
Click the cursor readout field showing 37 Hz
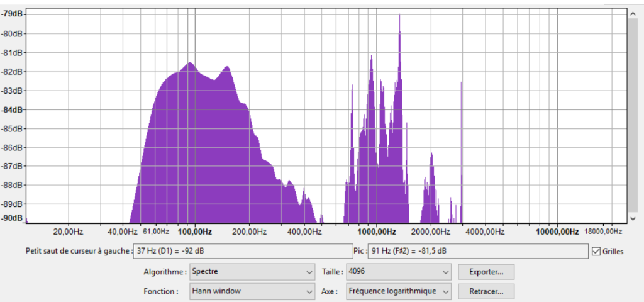242,252
